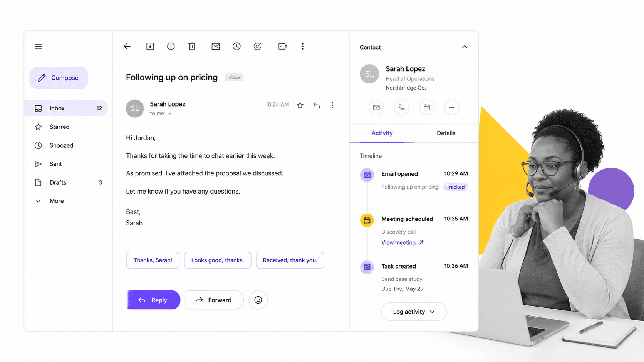Archive this email
Screen dimensions: 644x362
pos(150,47)
